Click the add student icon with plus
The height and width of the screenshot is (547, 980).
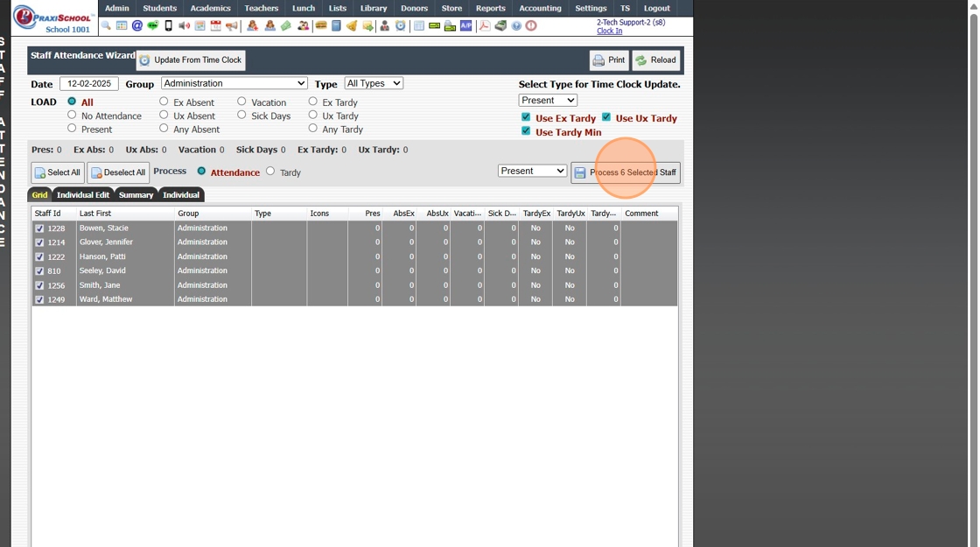click(x=253, y=25)
